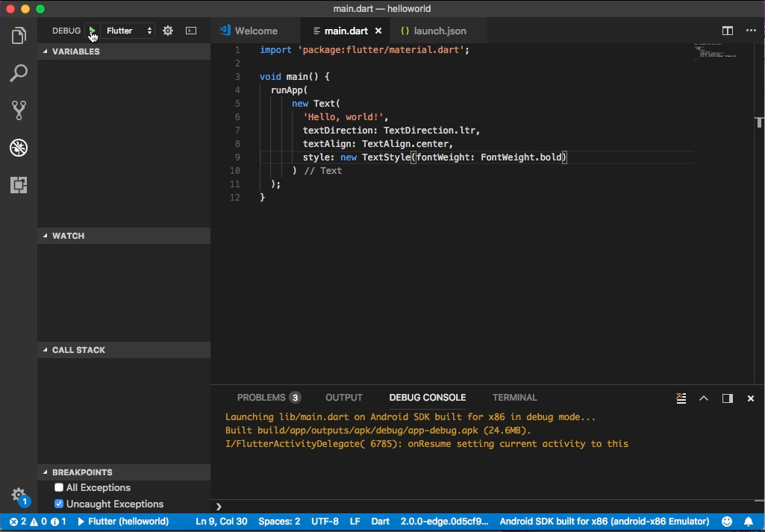
Task: Open launch.json via debug gear icon
Action: [x=168, y=31]
